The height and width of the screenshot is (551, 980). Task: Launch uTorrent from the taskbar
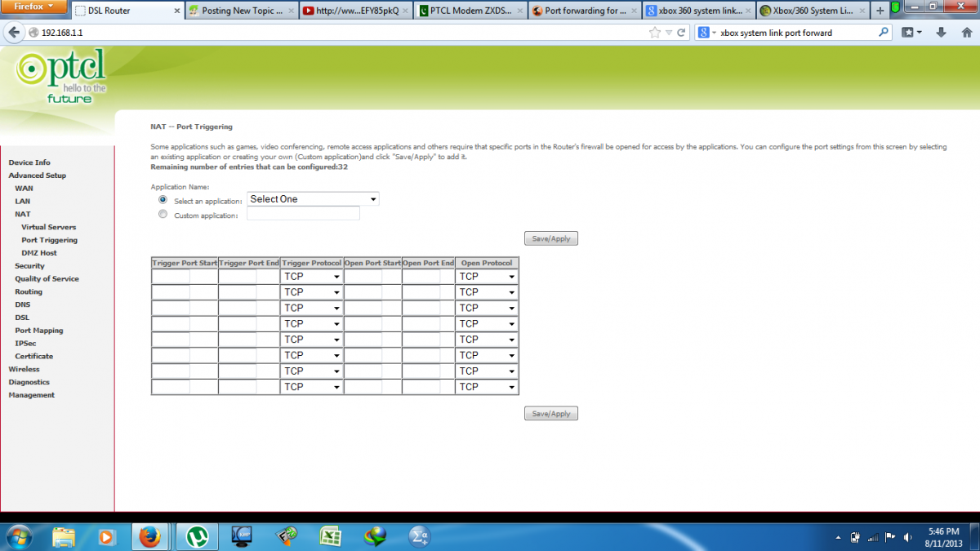(196, 536)
